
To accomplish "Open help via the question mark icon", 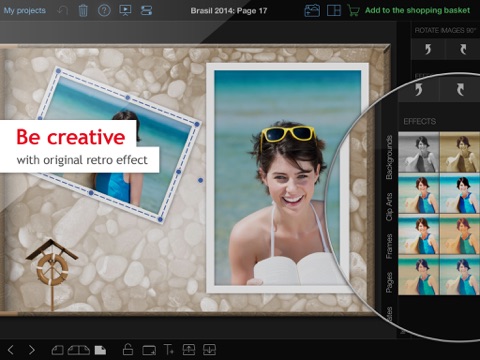I will 104,11.
